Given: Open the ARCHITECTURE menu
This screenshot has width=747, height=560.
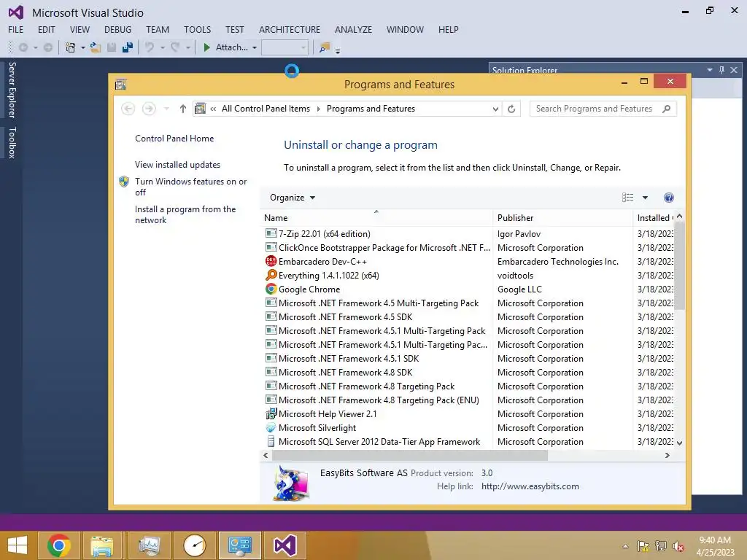Looking at the screenshot, I should click(289, 29).
